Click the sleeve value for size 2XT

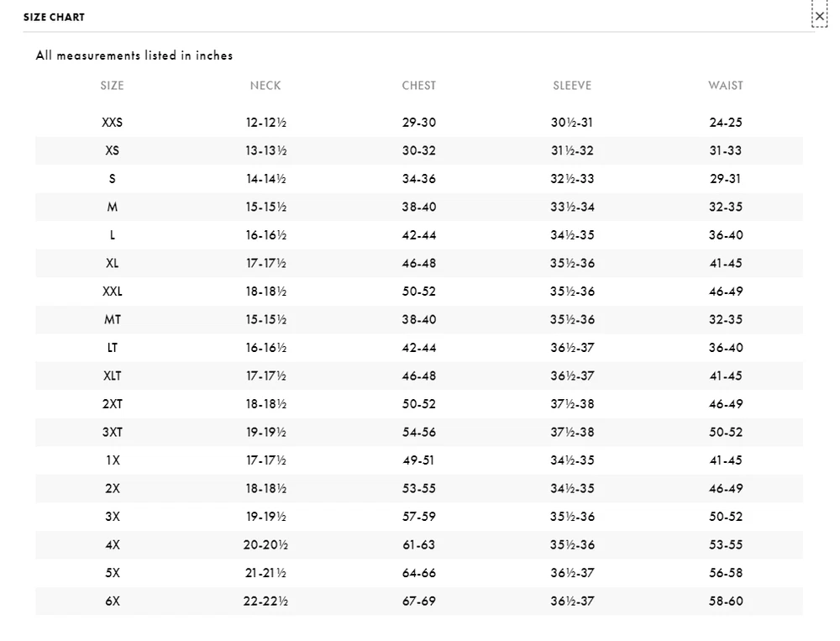point(572,404)
